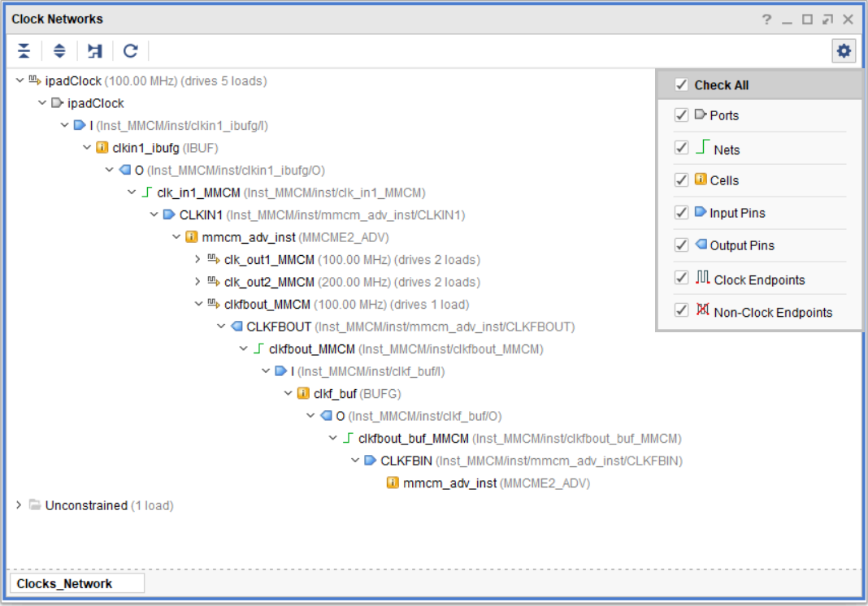
Task: Select the Clocks_Network tab
Action: pyautogui.click(x=65, y=583)
